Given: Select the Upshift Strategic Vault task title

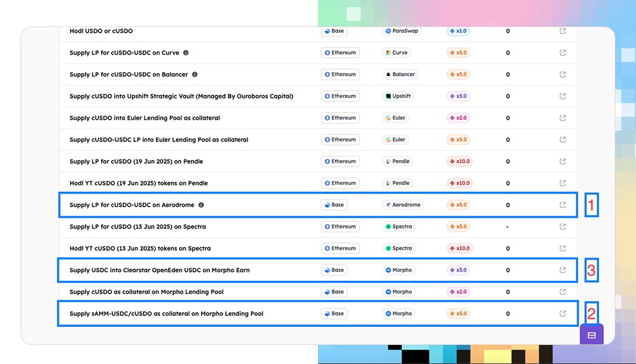Looking at the screenshot, I should pyautogui.click(x=181, y=96).
